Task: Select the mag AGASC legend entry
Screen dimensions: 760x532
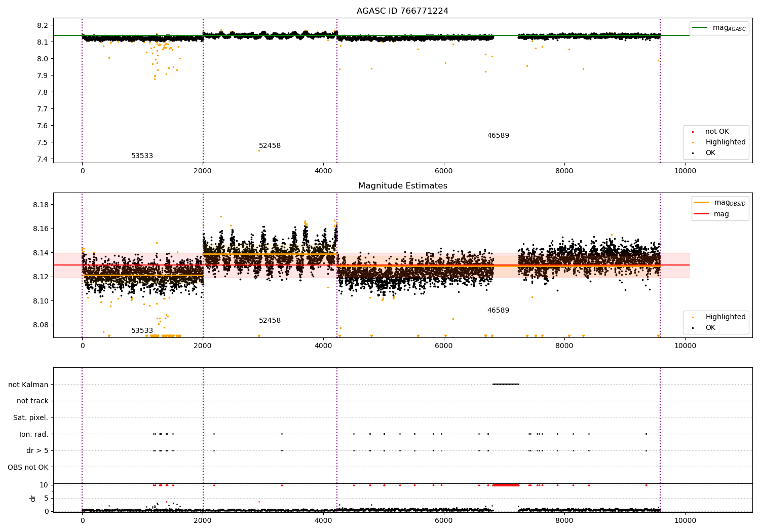Action: click(719, 28)
